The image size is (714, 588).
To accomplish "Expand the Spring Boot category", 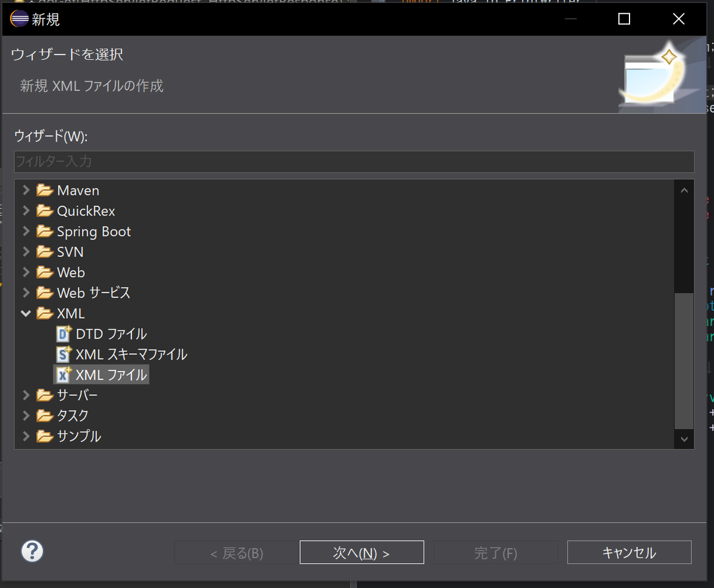I will (x=26, y=231).
